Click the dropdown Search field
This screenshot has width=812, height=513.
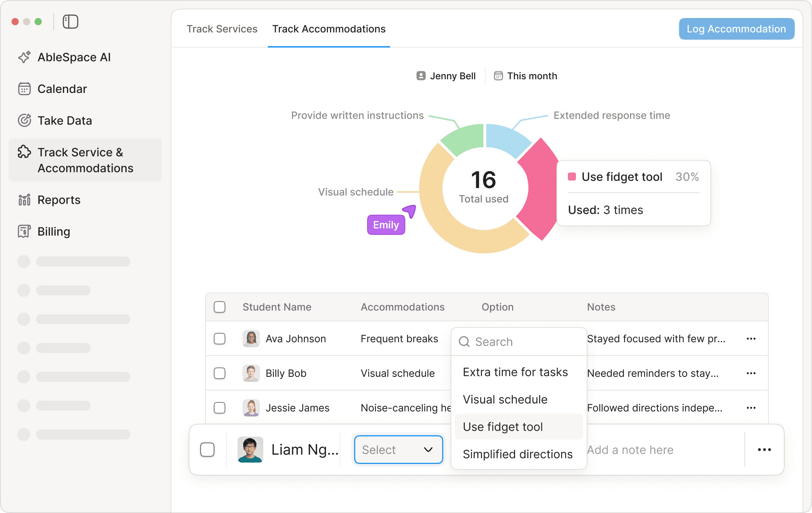click(x=519, y=342)
